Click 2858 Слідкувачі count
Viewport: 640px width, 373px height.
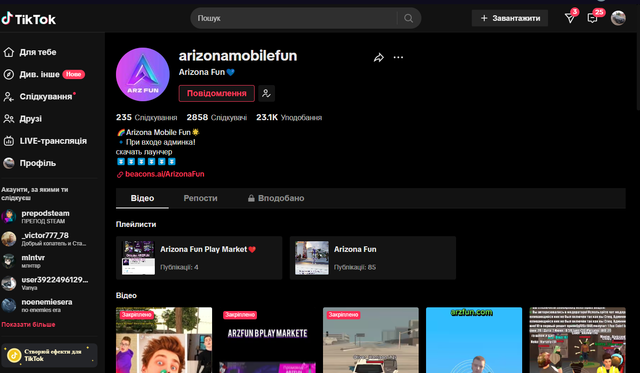(217, 118)
